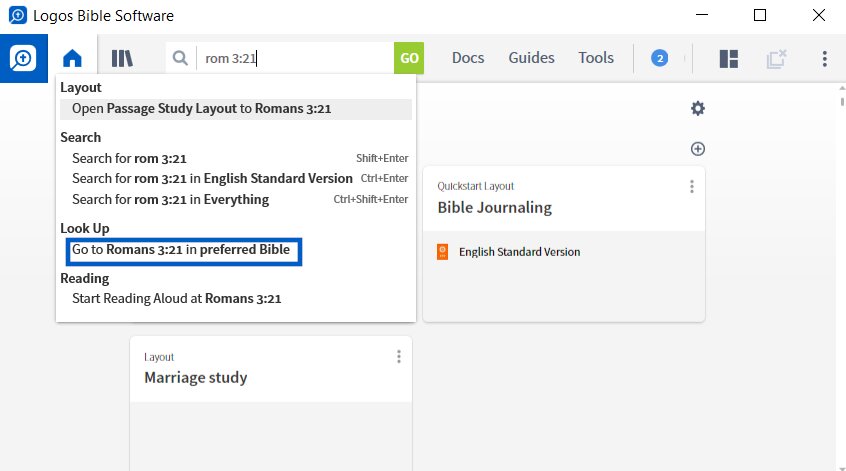This screenshot has height=471, width=846.
Task: Click the green GO button
Action: 409,58
